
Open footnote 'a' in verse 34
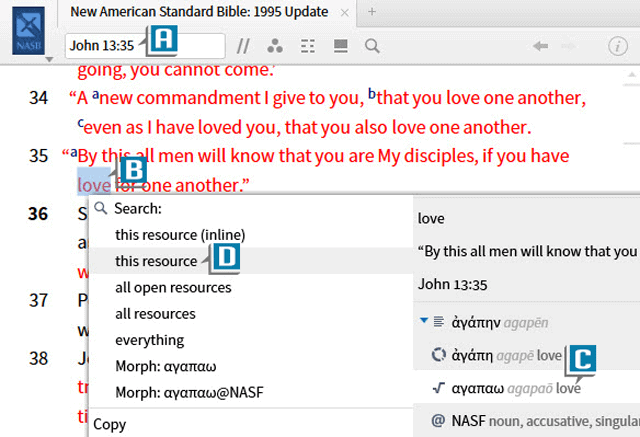(95, 95)
